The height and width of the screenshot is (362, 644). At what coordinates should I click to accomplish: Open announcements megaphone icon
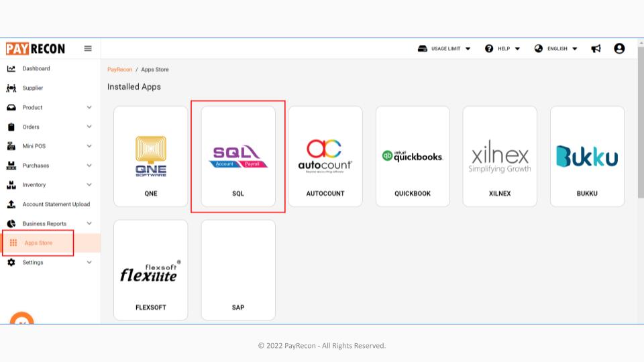click(596, 49)
